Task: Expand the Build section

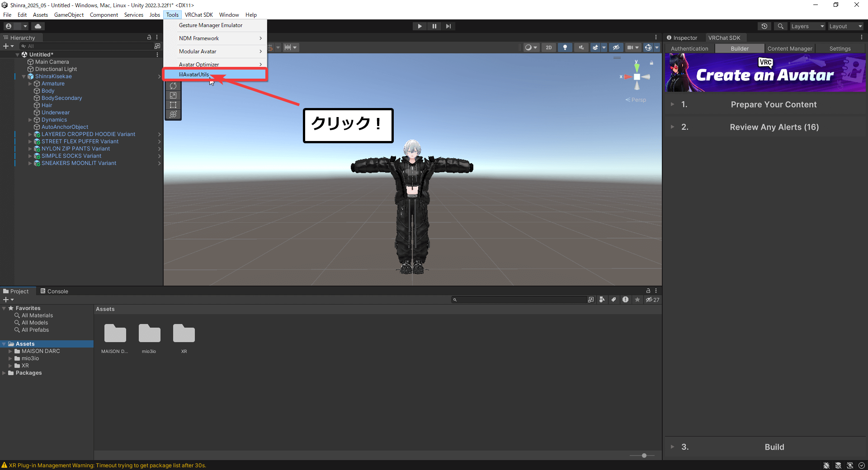Action: [765, 447]
